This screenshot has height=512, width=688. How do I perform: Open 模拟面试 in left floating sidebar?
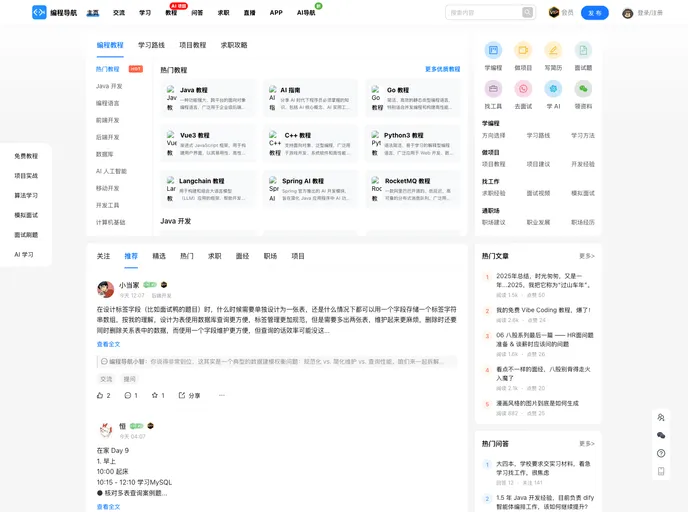[26, 215]
